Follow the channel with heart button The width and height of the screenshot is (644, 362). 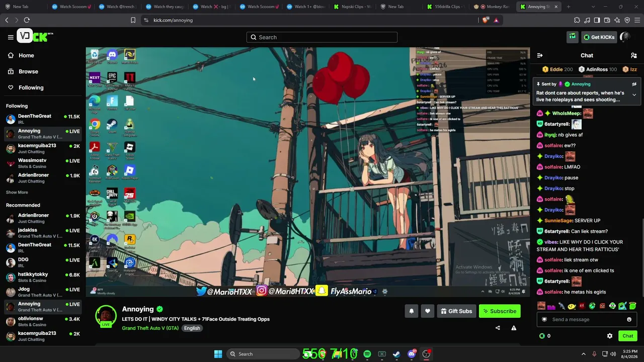(428, 311)
